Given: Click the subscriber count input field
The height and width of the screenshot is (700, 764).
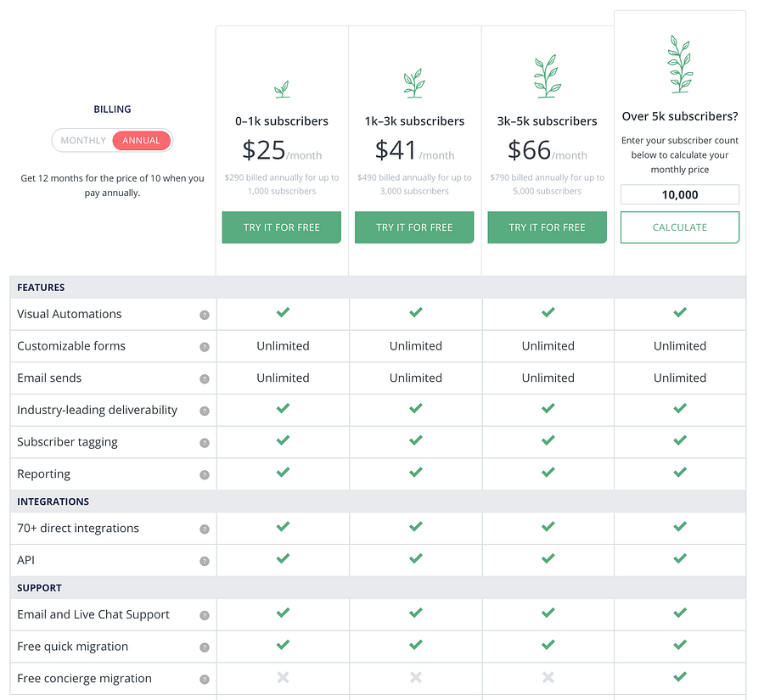Looking at the screenshot, I should pyautogui.click(x=679, y=195).
